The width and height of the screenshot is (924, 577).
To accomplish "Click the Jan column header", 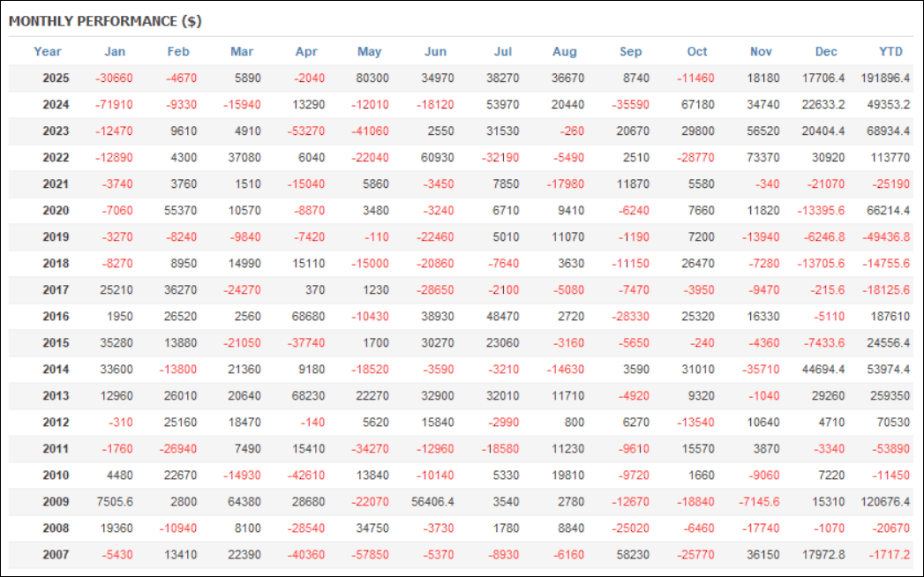I will pyautogui.click(x=115, y=51).
